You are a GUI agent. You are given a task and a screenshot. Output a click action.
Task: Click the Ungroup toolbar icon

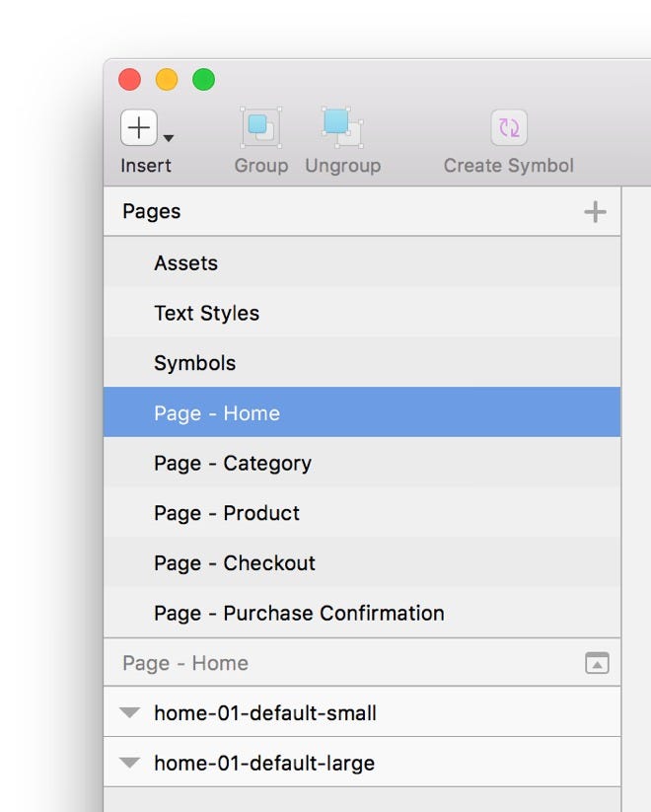point(342,127)
